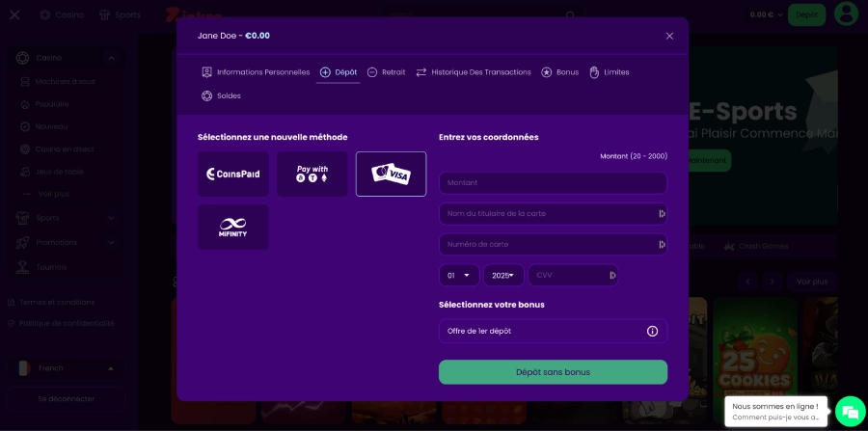The height and width of the screenshot is (431, 868).
Task: Click the CVV input field
Action: [573, 275]
